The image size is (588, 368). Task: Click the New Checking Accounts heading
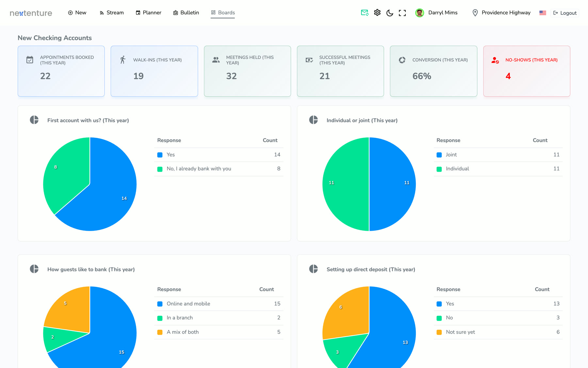tap(55, 38)
